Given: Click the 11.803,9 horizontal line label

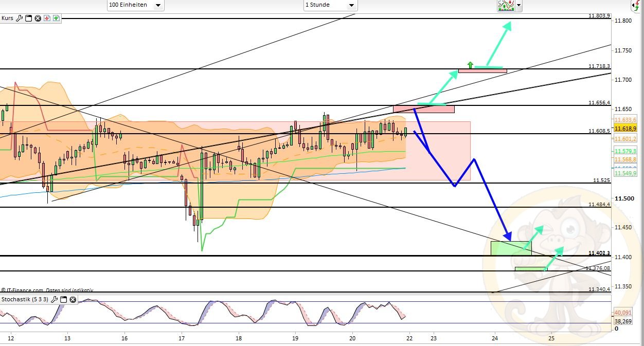Looking at the screenshot, I should (599, 16).
